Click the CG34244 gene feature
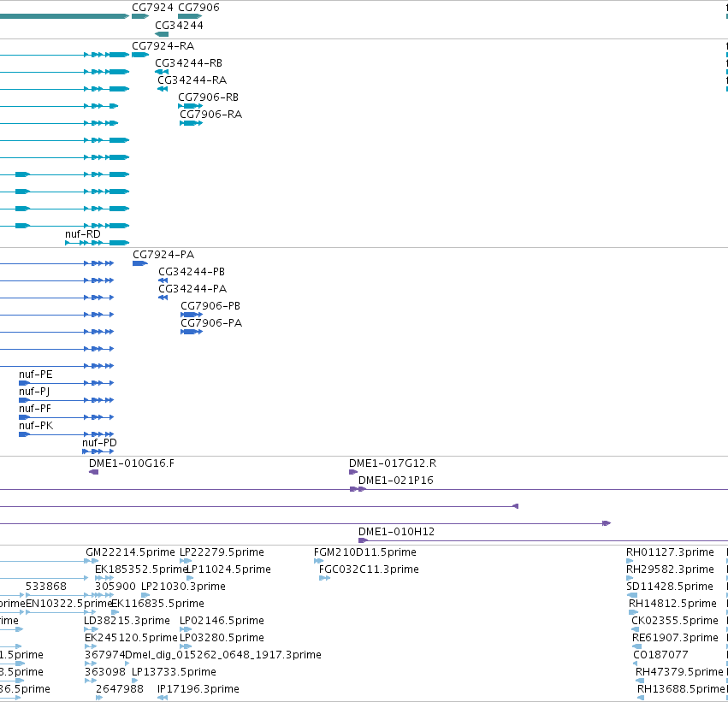This screenshot has width=728, height=702. (162, 34)
